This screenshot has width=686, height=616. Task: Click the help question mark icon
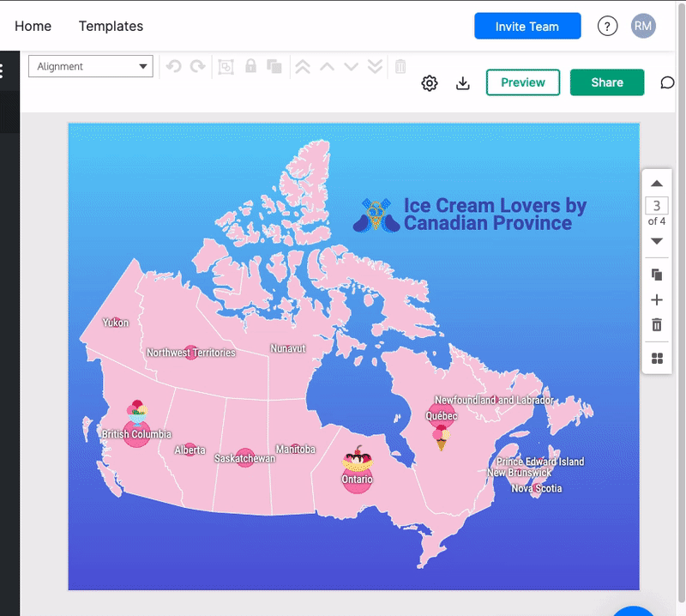pyautogui.click(x=607, y=27)
